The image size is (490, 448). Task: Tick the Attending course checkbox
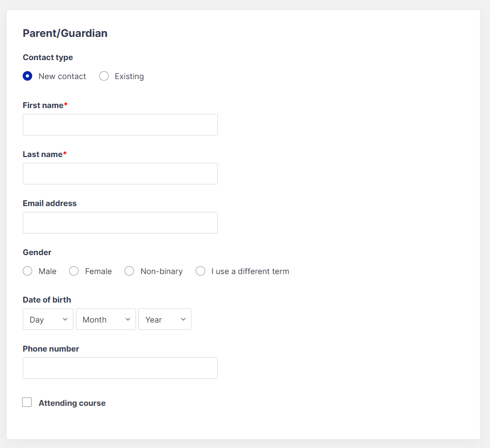(27, 403)
